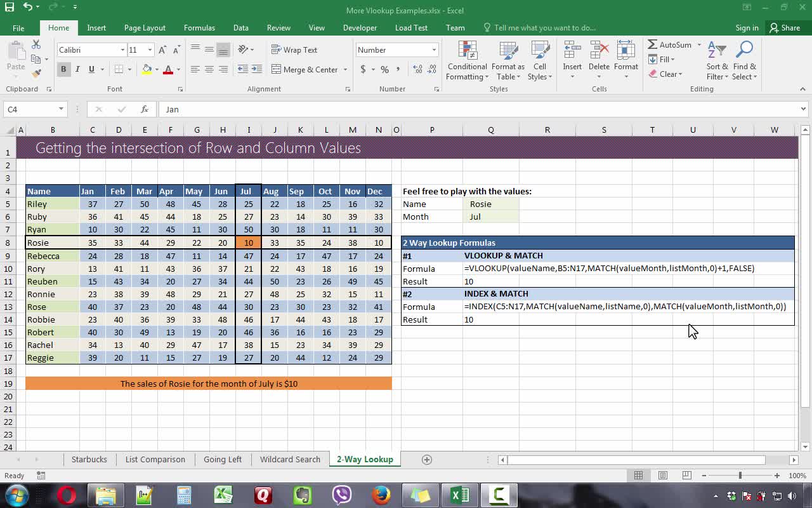812x508 pixels.
Task: Toggle Wrap Text for the cell
Action: (294, 50)
